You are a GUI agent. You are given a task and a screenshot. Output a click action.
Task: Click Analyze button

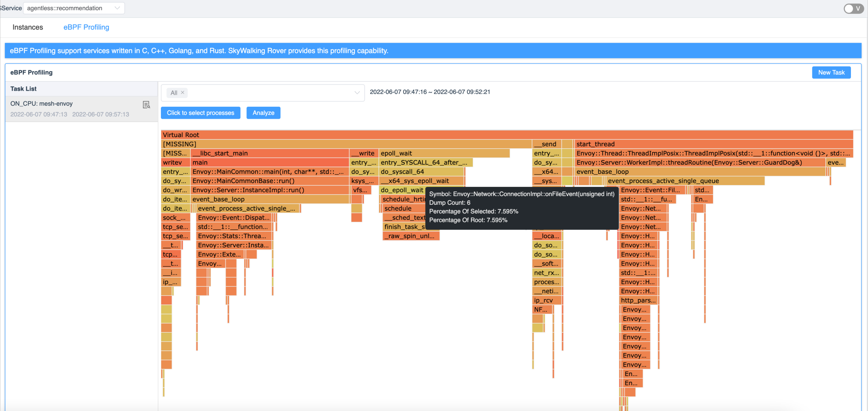click(263, 113)
